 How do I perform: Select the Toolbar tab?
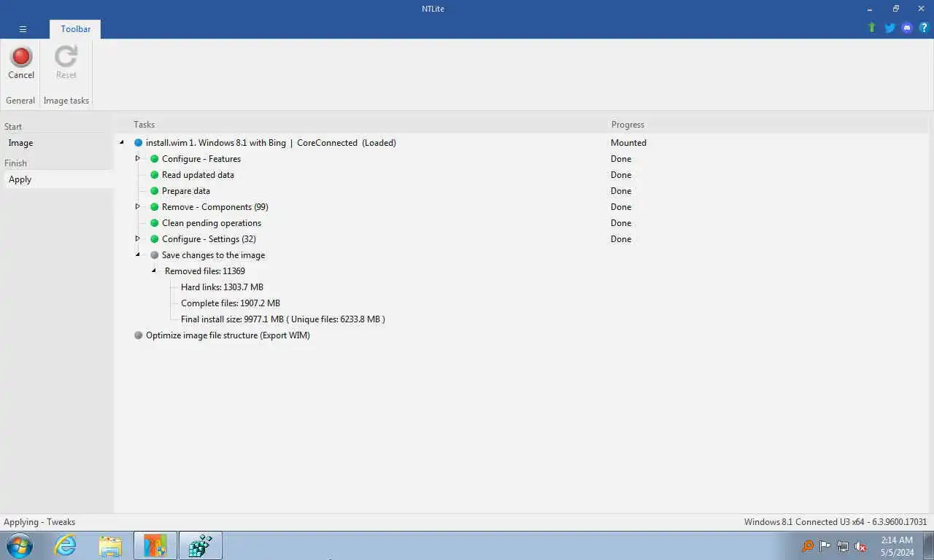75,29
